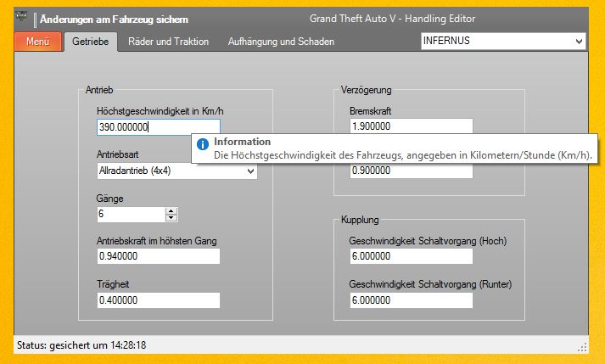Open the Räder und Traktion tab
Screen dimensions: 605x364
pos(168,41)
